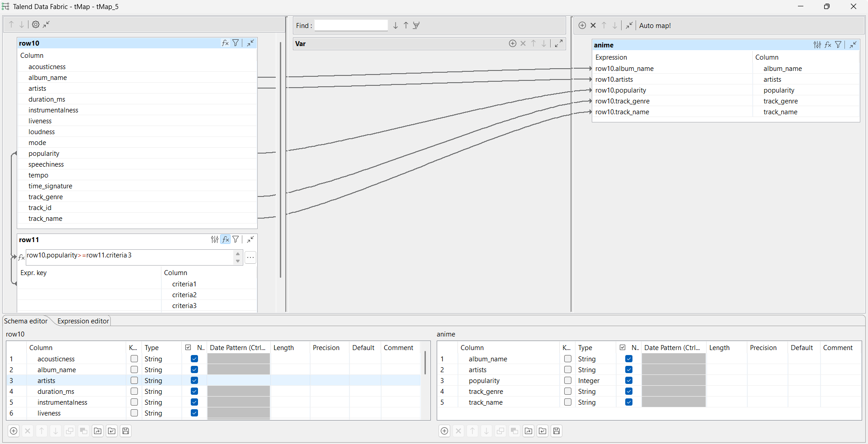Viewport: 868px width, 444px height.
Task: Expand the Var table to maximize
Action: [559, 43]
